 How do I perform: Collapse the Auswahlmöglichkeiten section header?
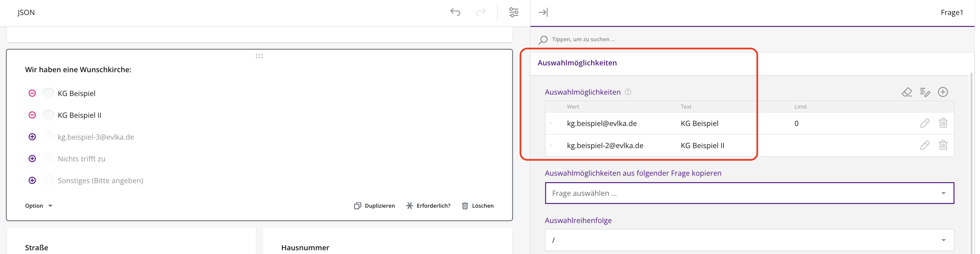[x=577, y=63]
